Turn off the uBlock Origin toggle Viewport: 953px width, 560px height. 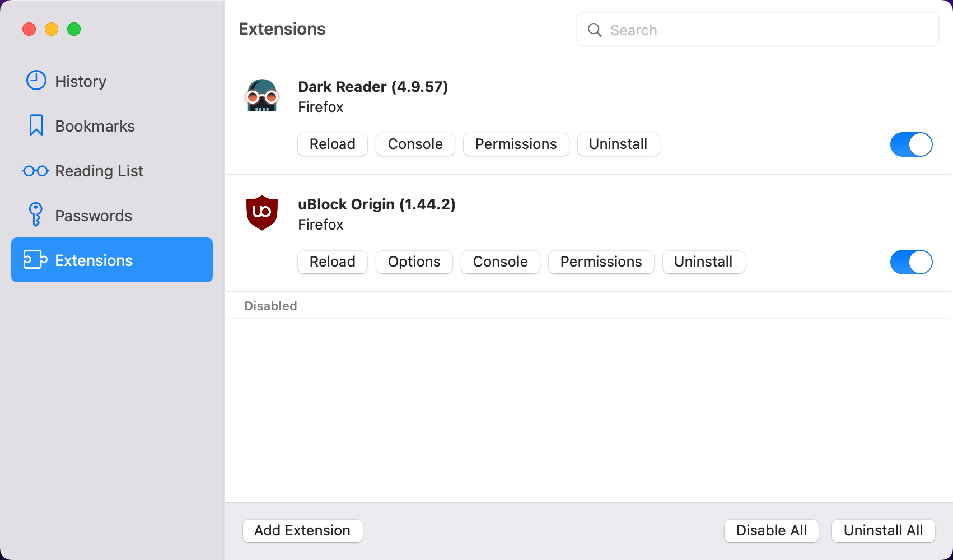pos(911,262)
